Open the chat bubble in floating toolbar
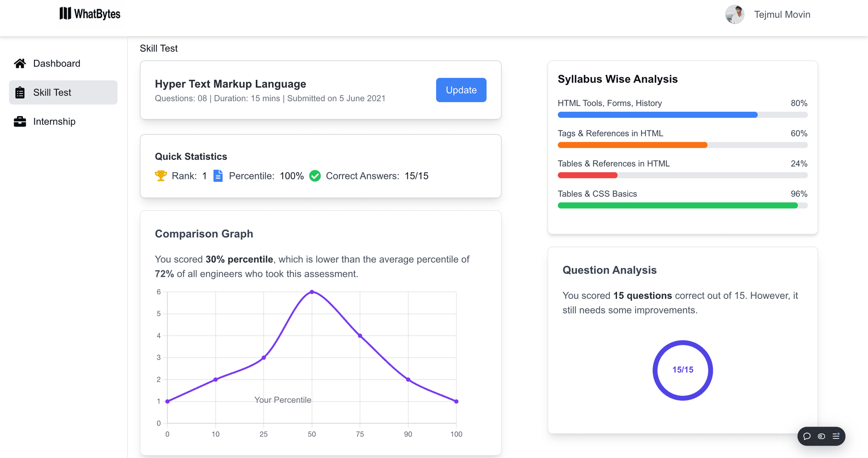This screenshot has height=458, width=868. click(x=807, y=436)
